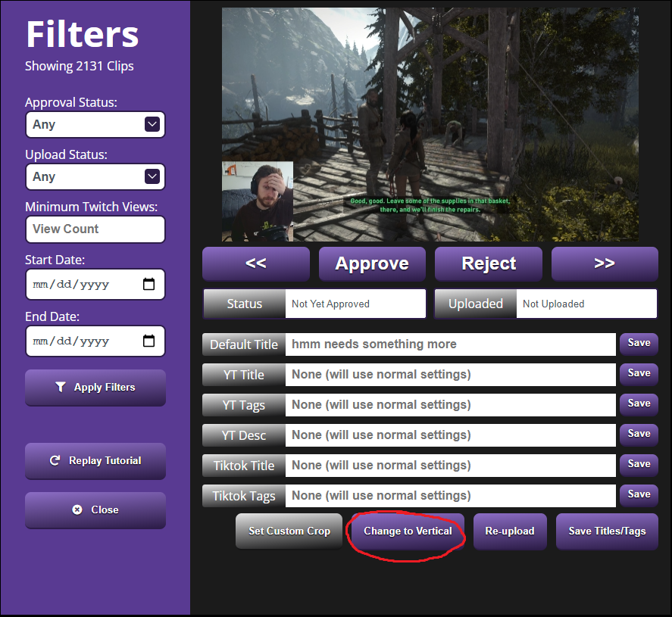Save the Default Title
This screenshot has width=672, height=617.
[x=639, y=344]
